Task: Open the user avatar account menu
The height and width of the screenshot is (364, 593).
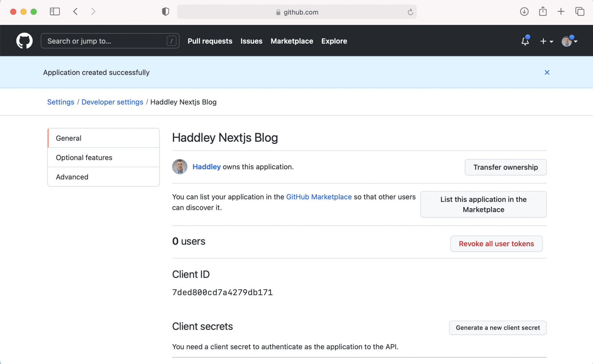Action: click(569, 41)
